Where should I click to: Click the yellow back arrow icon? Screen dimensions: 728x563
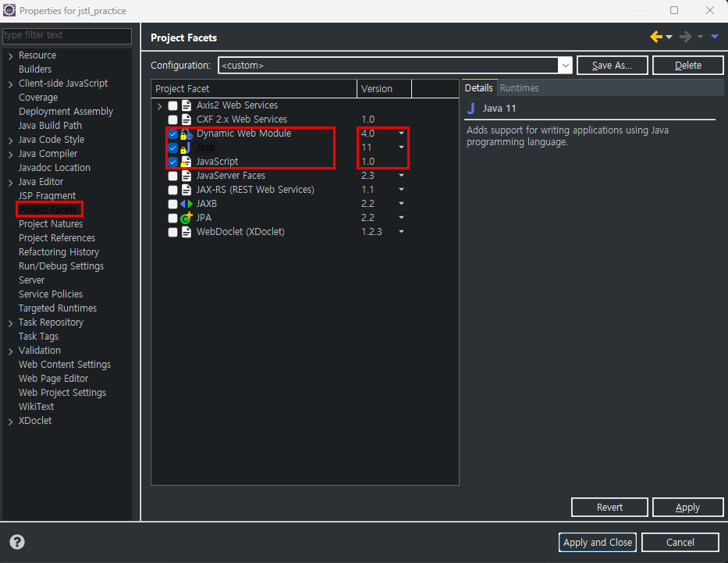tap(656, 37)
